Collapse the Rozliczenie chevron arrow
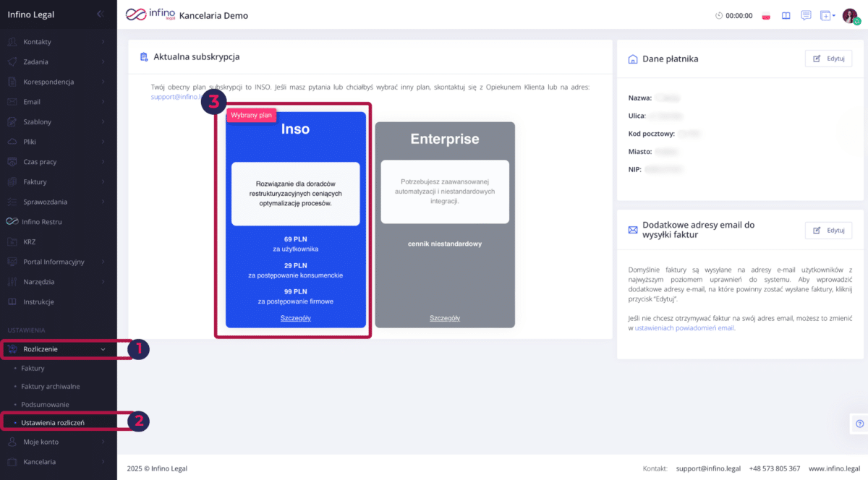 [x=103, y=349]
